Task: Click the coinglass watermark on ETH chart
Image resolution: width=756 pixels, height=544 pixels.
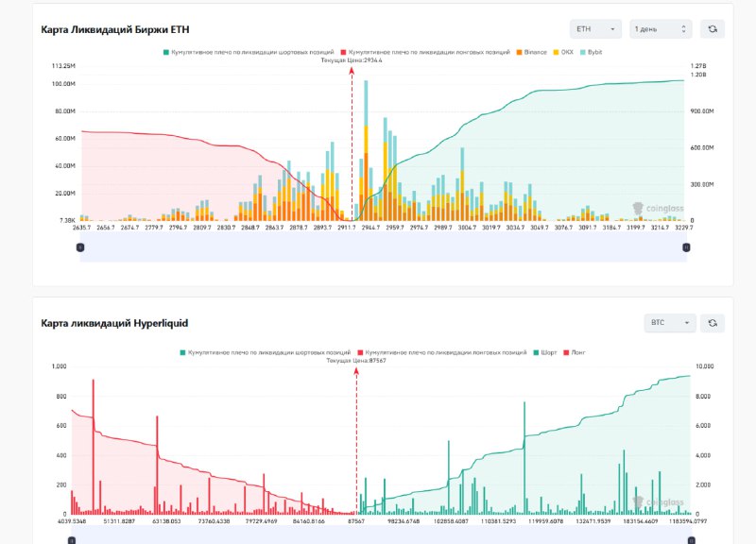Action: click(652, 208)
